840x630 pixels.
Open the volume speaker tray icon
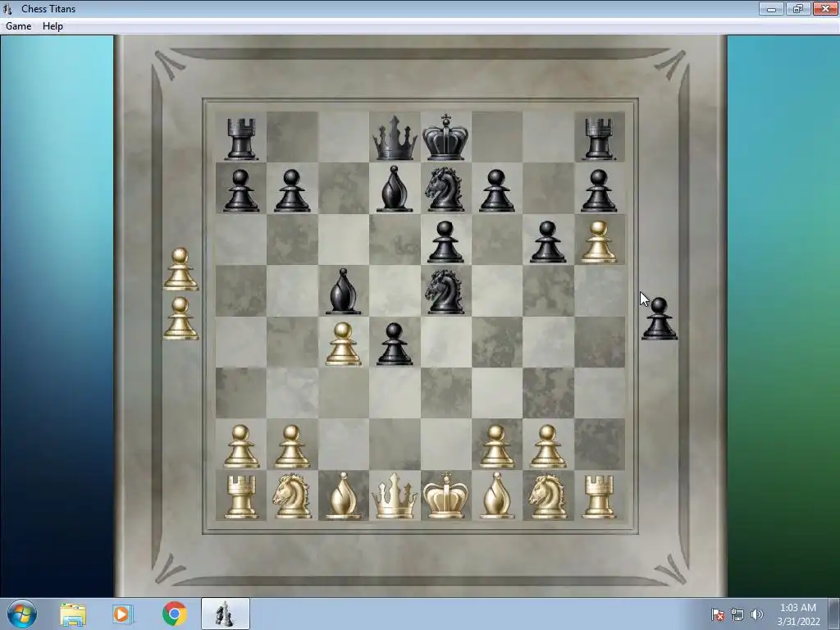(756, 614)
